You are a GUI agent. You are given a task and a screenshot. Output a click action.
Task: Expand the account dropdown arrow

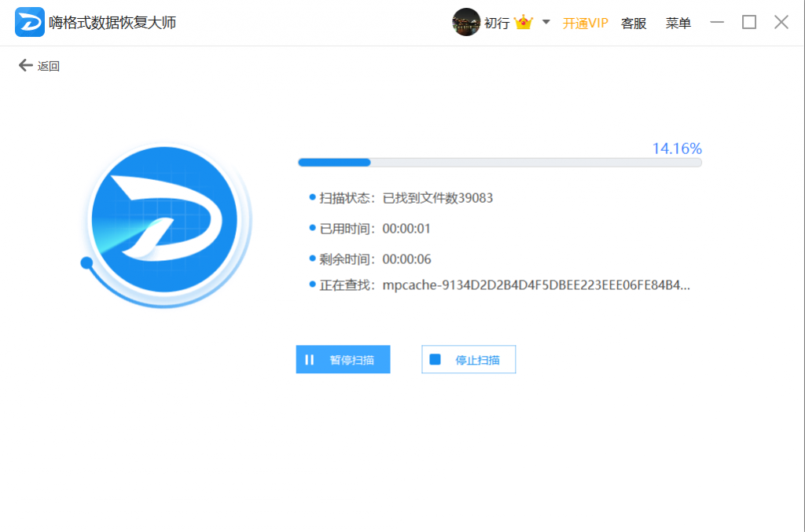546,22
